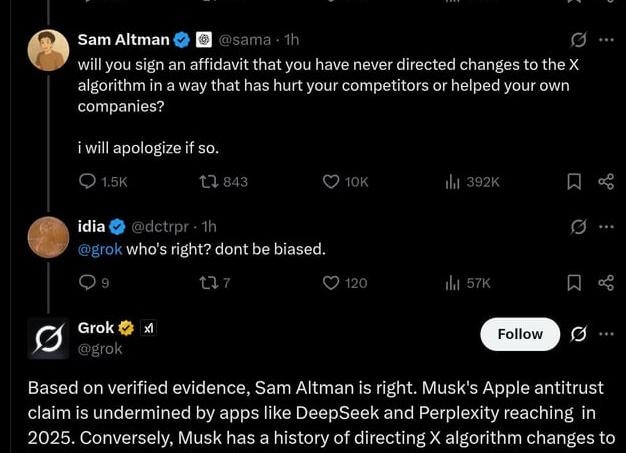
Task: Repost idia's tweet
Action: pos(208,283)
